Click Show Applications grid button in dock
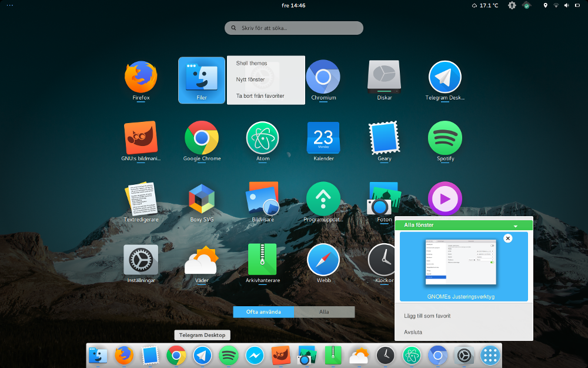This screenshot has width=588, height=368. tap(490, 355)
